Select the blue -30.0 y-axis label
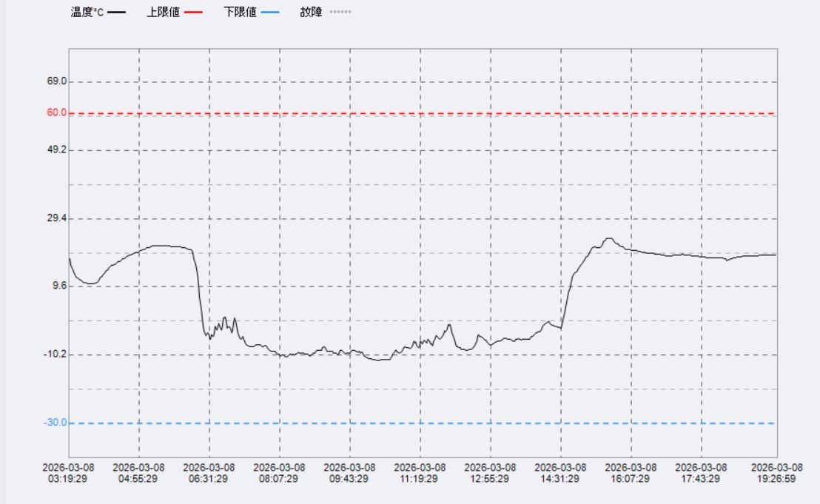Screen dimensions: 820x504 tap(56, 423)
